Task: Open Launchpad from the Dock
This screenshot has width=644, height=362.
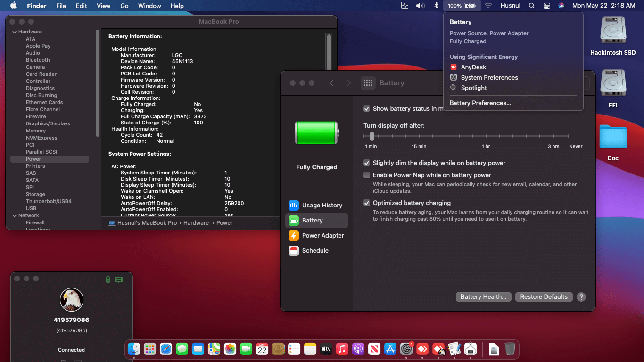Action: click(x=150, y=349)
